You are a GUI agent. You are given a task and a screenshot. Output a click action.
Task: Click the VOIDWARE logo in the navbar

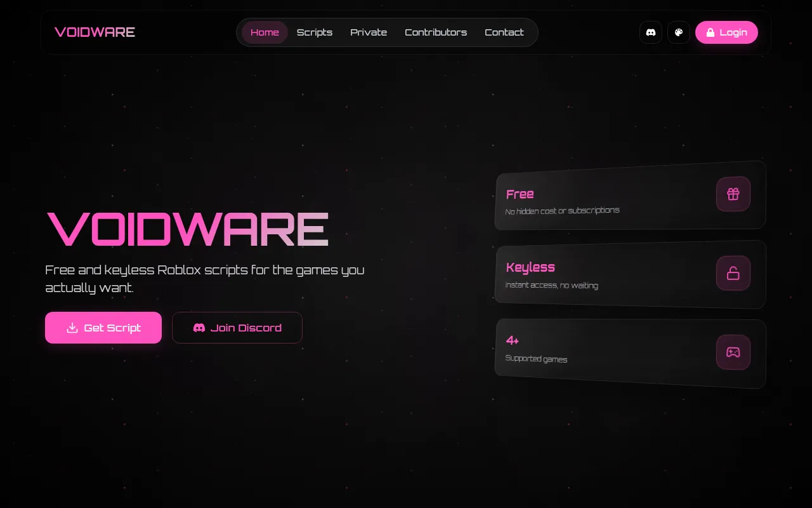pyautogui.click(x=95, y=32)
